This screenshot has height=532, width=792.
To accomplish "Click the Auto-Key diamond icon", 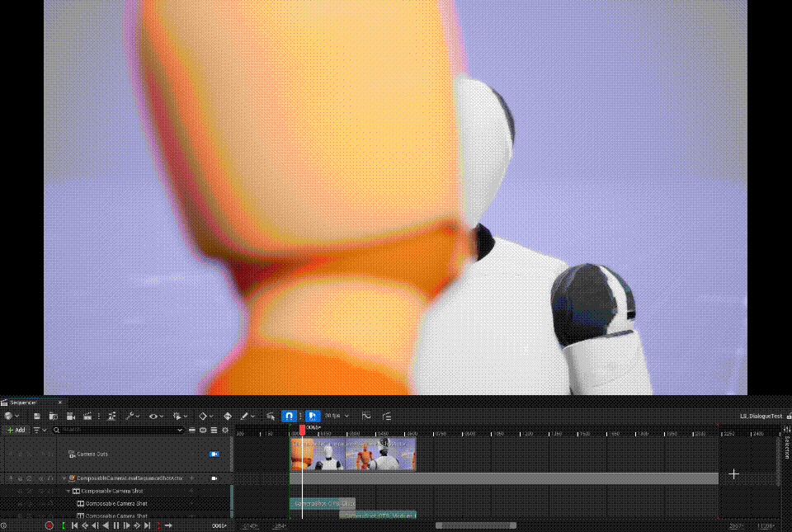I will coord(228,416).
